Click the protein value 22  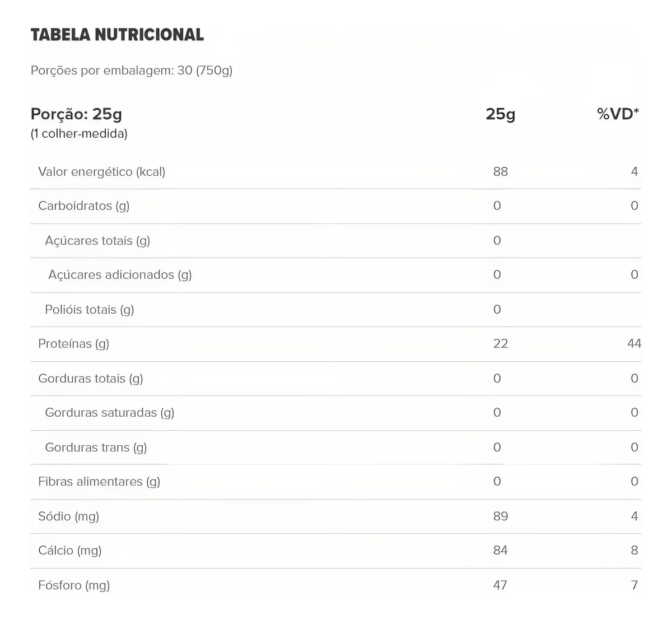pyautogui.click(x=500, y=344)
